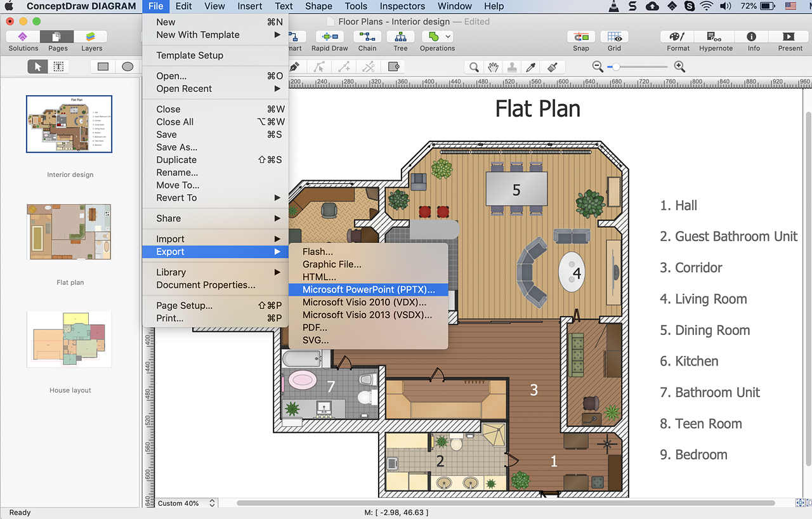Toggle the Pages panel
This screenshot has width=812, height=519.
tap(58, 37)
